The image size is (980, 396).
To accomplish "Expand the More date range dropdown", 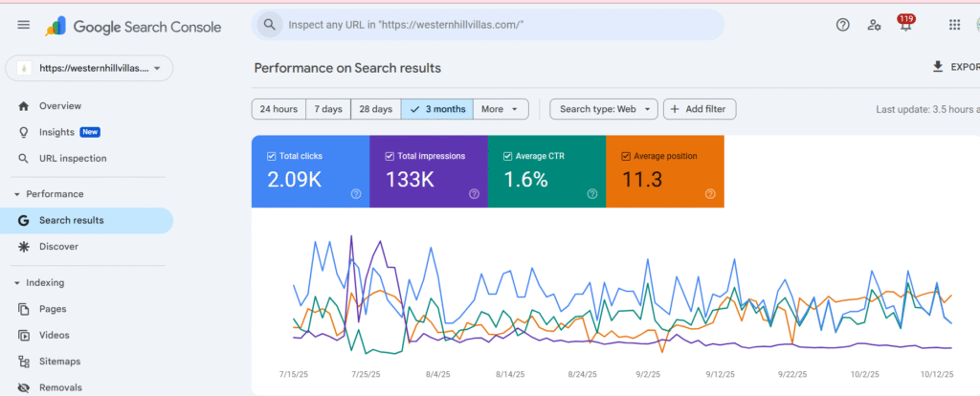I will click(502, 109).
